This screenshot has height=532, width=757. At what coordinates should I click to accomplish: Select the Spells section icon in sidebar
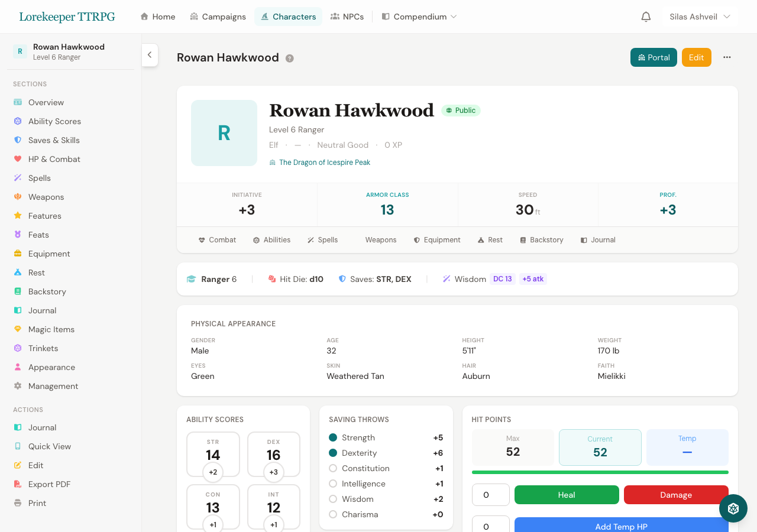tap(18, 177)
